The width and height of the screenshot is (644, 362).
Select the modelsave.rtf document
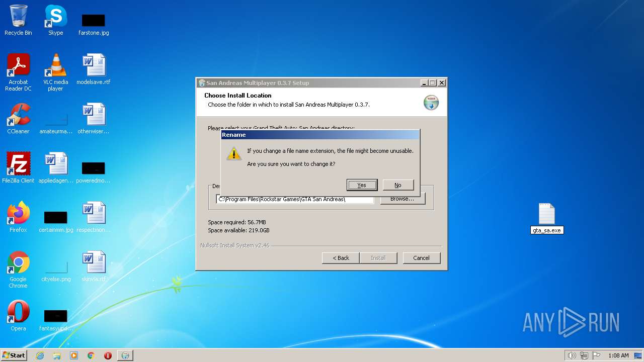point(94,69)
